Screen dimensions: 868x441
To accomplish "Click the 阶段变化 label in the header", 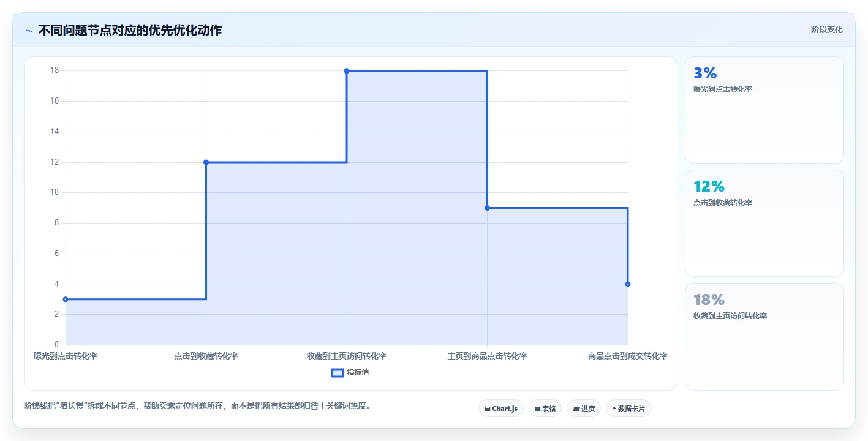I will 827,29.
